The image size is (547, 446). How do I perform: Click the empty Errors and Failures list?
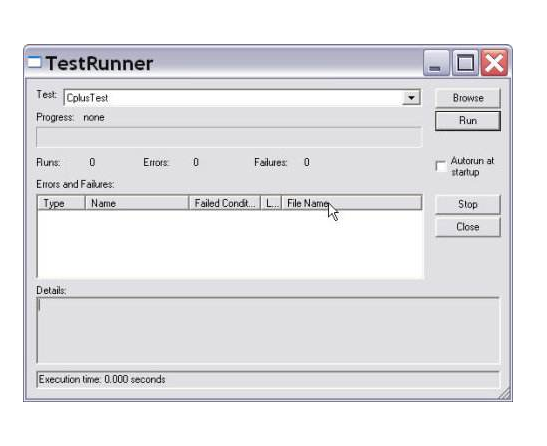[230, 244]
